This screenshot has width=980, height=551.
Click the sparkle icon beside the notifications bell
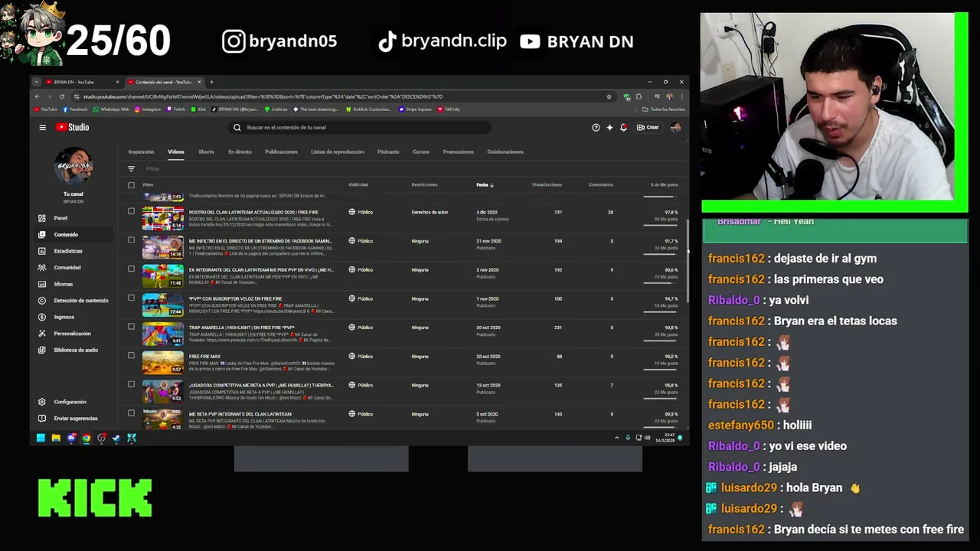click(609, 128)
